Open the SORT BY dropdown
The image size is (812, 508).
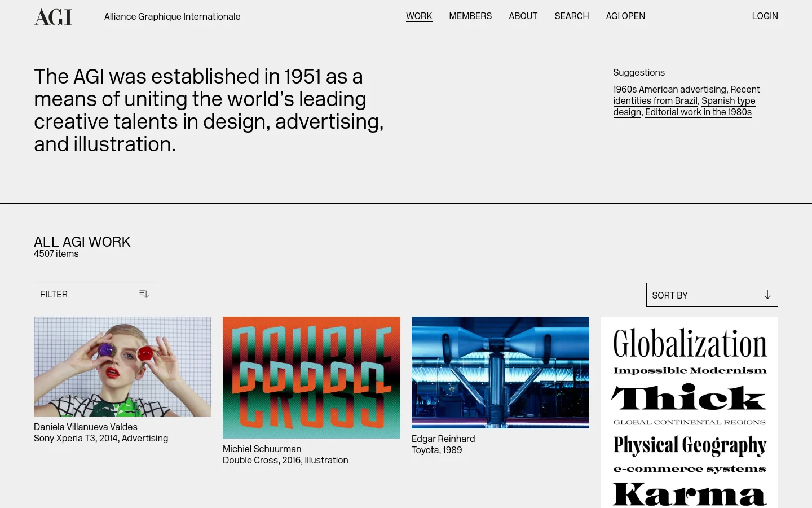(712, 295)
